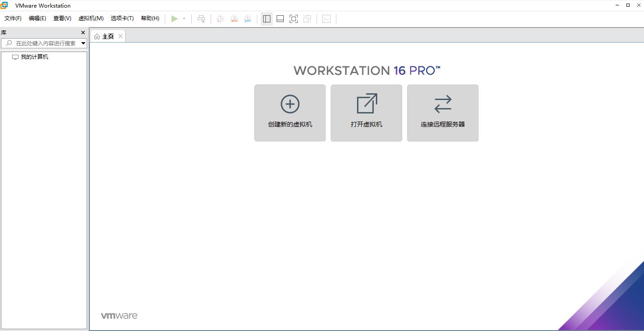Click the Unity mode toolbar icon
Viewport: 644px width, 331px height.
point(307,18)
